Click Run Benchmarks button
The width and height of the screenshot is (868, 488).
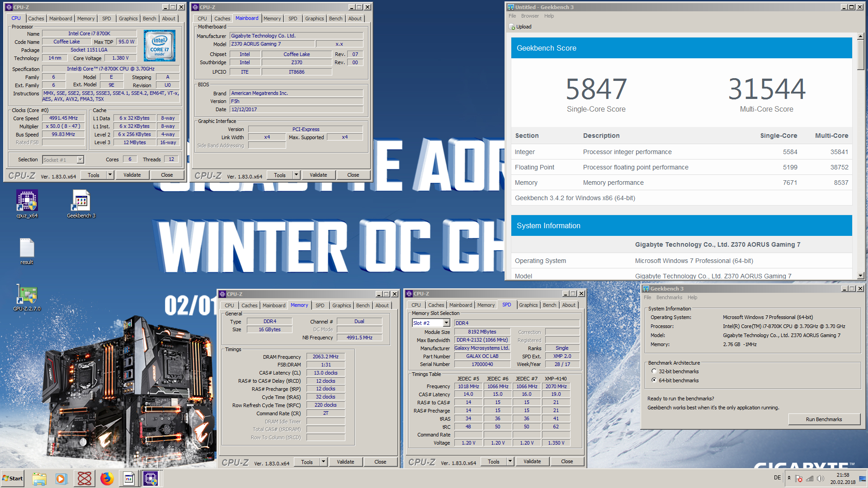click(x=824, y=419)
